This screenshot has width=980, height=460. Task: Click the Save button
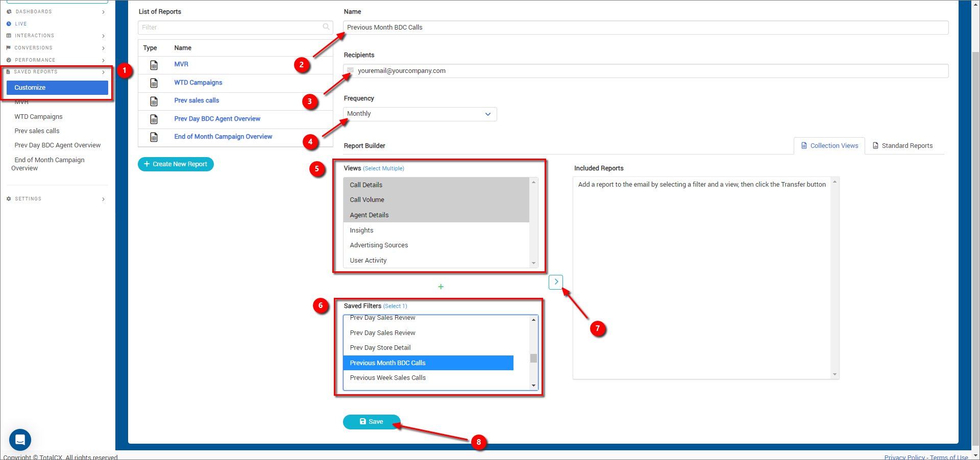pos(372,422)
